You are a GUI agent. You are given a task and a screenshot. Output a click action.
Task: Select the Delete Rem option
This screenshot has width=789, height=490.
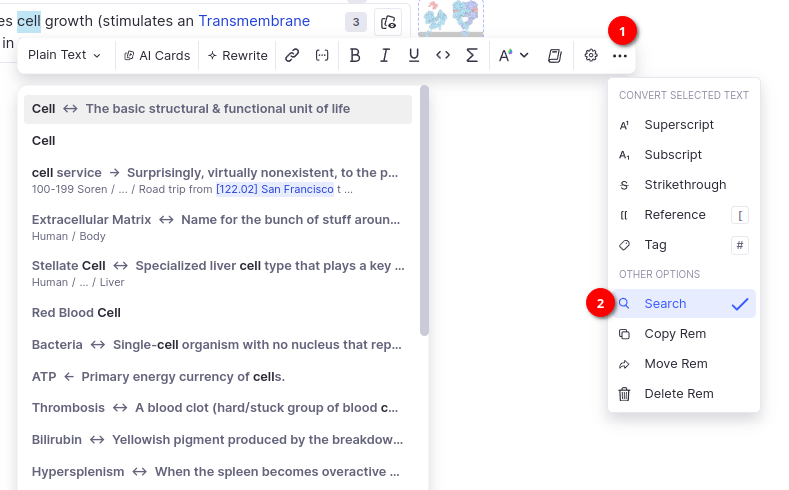(678, 394)
